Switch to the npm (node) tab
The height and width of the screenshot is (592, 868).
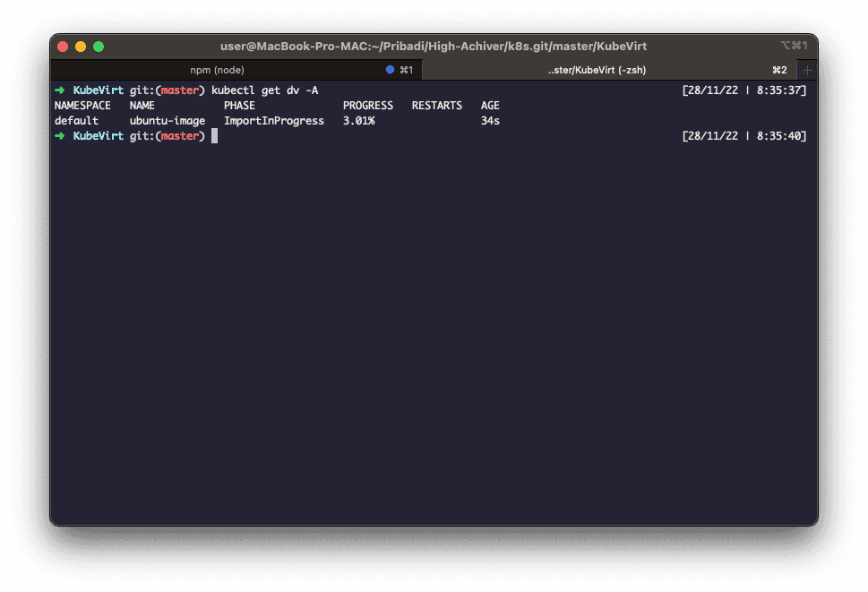(217, 70)
